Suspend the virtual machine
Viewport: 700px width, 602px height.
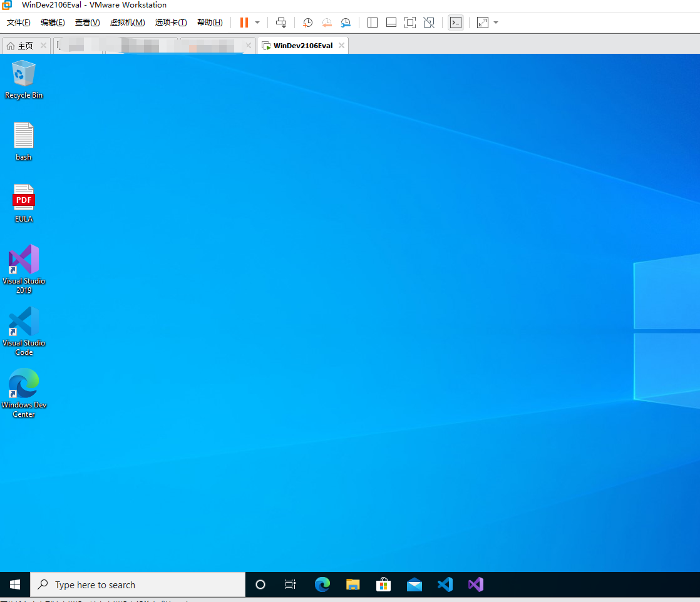pos(243,22)
